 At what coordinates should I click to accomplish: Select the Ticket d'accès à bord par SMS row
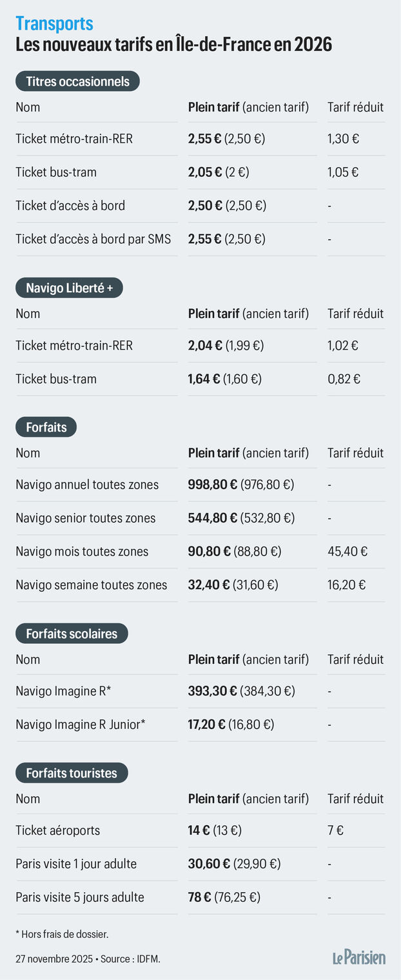coord(93,239)
